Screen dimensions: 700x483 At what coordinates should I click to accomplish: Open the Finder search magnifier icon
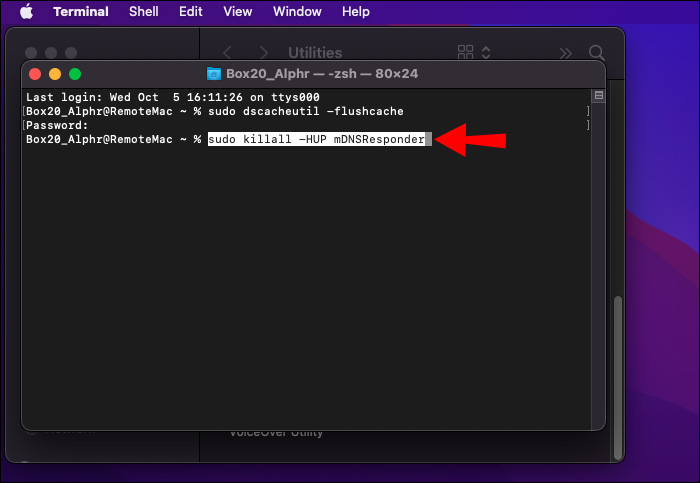tap(596, 53)
